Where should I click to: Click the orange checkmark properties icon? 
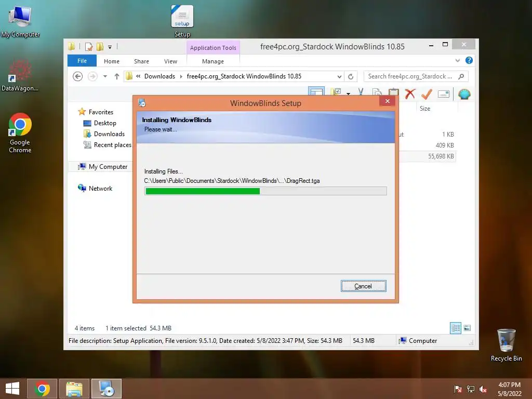(427, 94)
